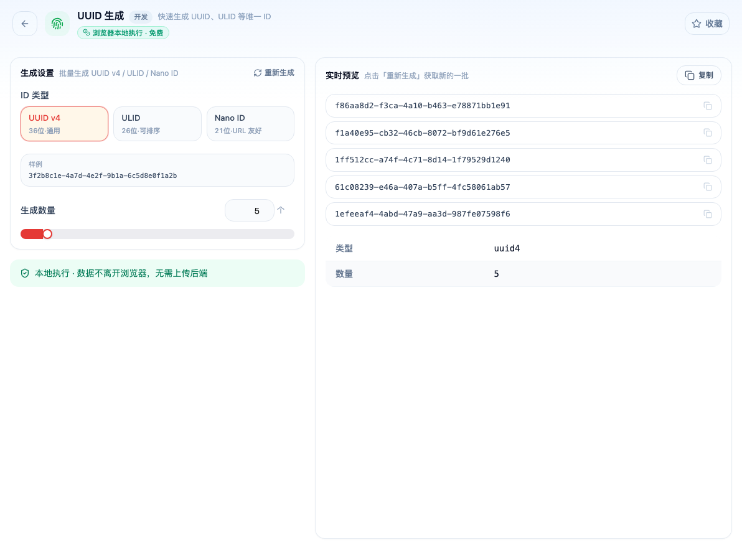
Task: Copy the UUID starting with f86aa8d2
Action: coord(708,106)
